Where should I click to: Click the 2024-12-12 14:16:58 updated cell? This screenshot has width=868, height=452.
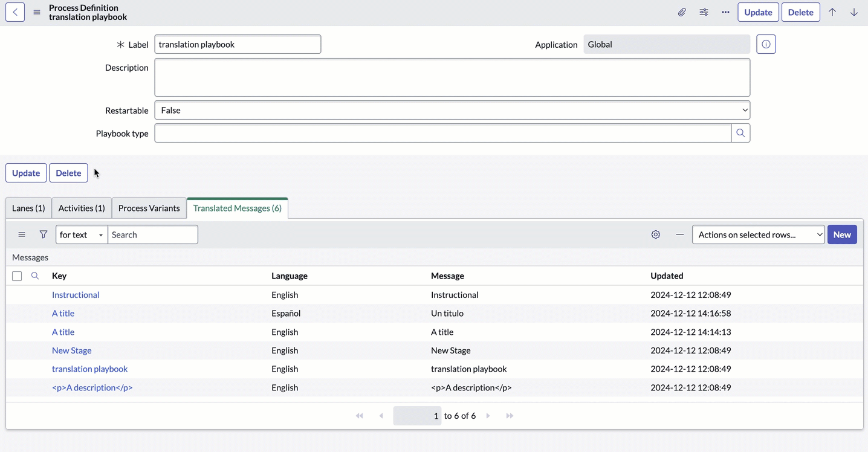tap(691, 313)
